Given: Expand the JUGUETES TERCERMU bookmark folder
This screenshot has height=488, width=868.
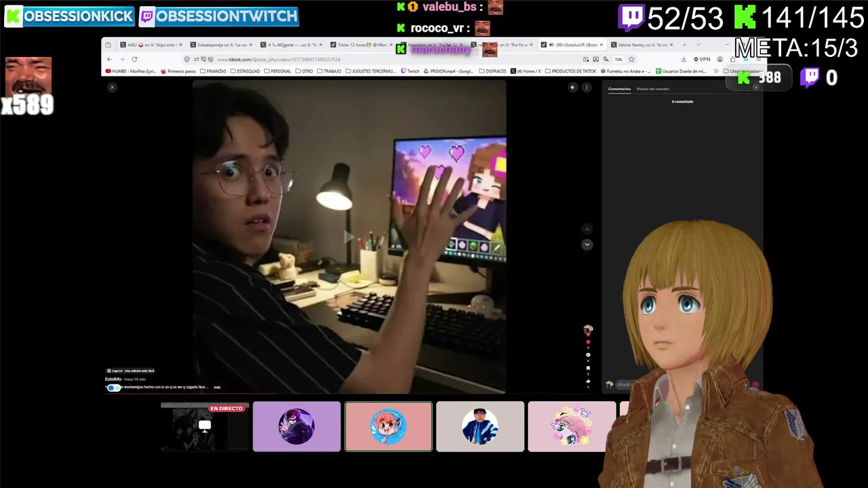Looking at the screenshot, I should click(370, 71).
